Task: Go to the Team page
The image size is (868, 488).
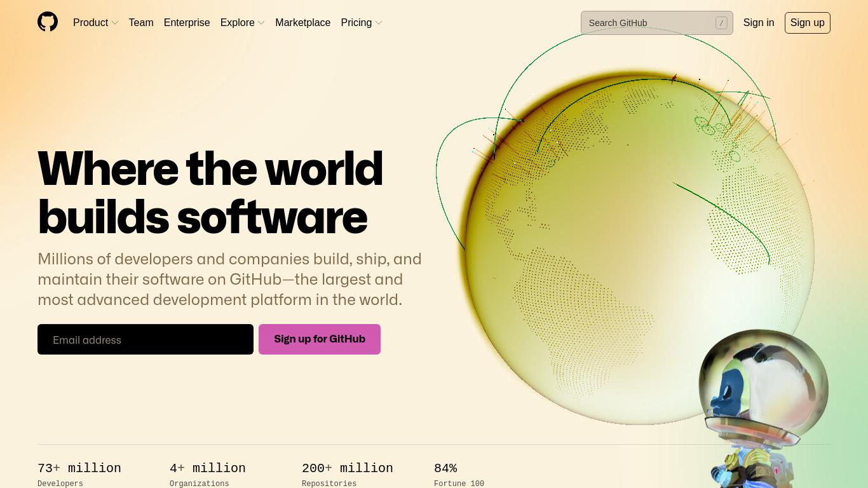Action: pos(141,22)
